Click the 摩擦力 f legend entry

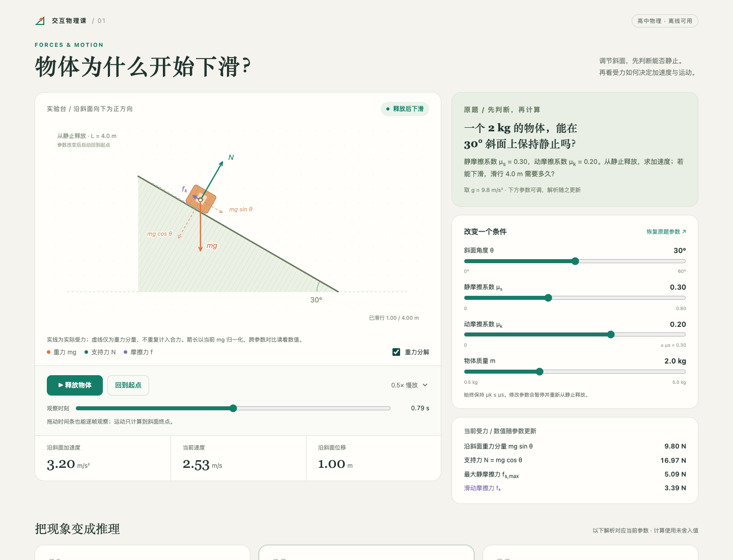(x=138, y=352)
